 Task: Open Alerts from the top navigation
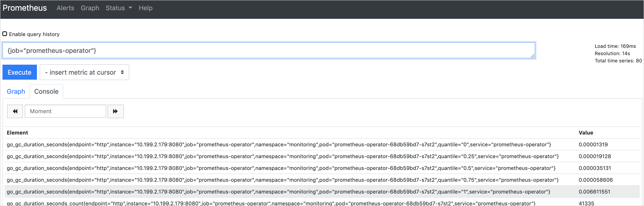[x=65, y=8]
